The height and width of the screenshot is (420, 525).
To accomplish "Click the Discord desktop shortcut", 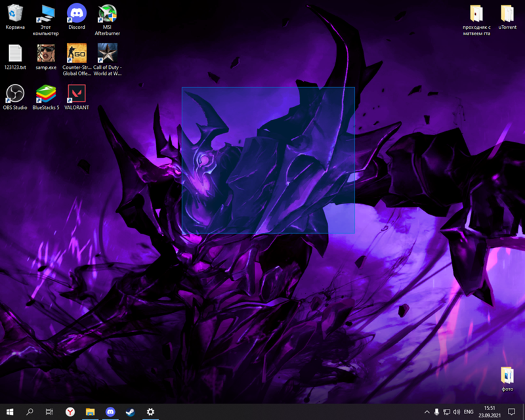I will coord(77,17).
